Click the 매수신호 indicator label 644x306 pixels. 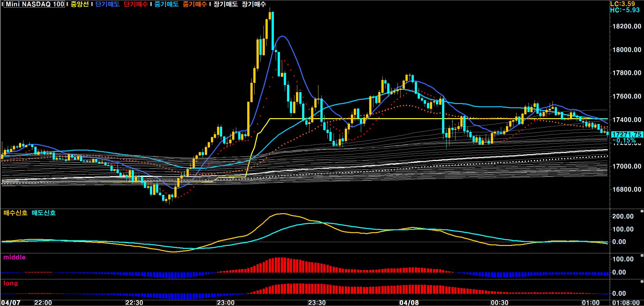(x=15, y=213)
